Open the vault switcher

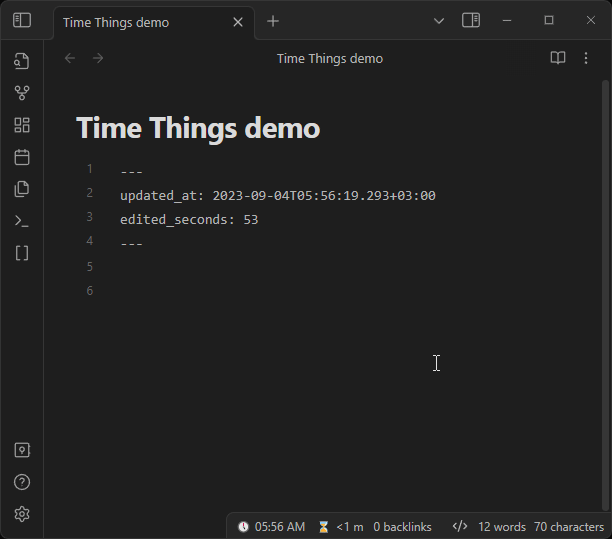pyautogui.click(x=22, y=450)
